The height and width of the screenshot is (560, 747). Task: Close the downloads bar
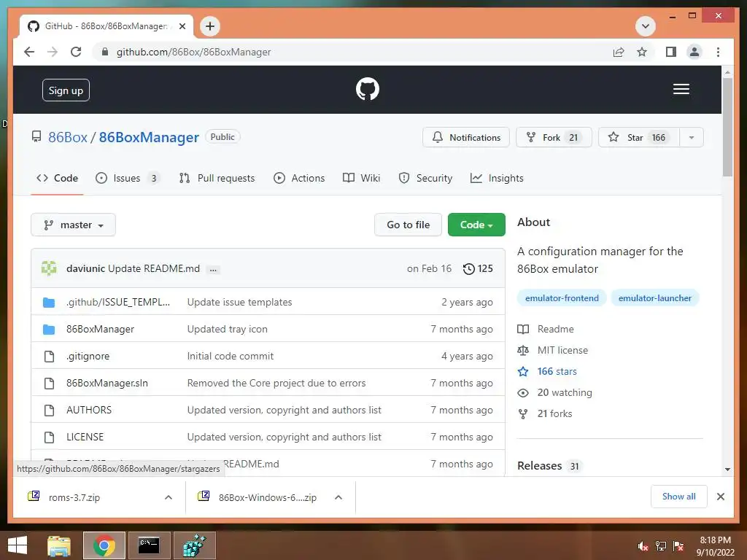point(720,497)
